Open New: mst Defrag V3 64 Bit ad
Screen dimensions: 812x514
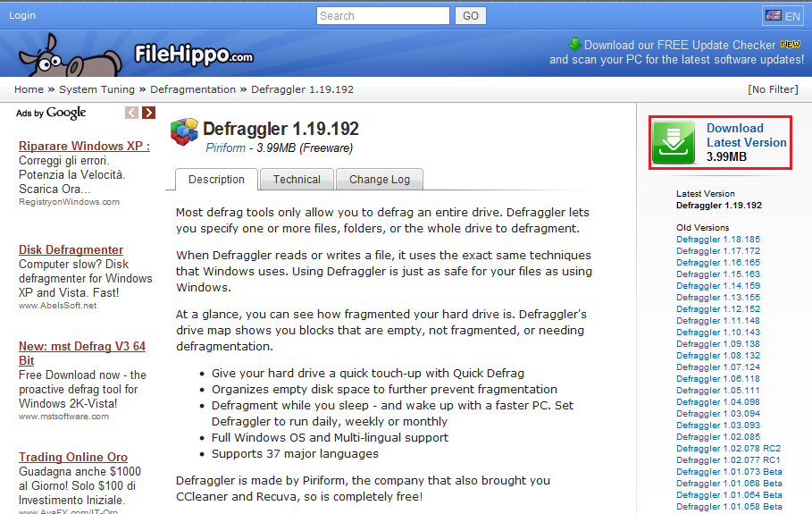82,353
